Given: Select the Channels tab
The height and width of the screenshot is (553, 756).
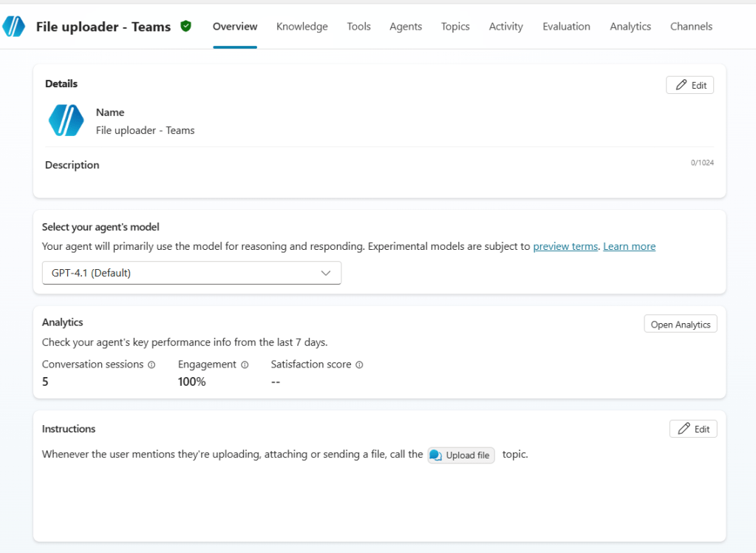Looking at the screenshot, I should [690, 26].
